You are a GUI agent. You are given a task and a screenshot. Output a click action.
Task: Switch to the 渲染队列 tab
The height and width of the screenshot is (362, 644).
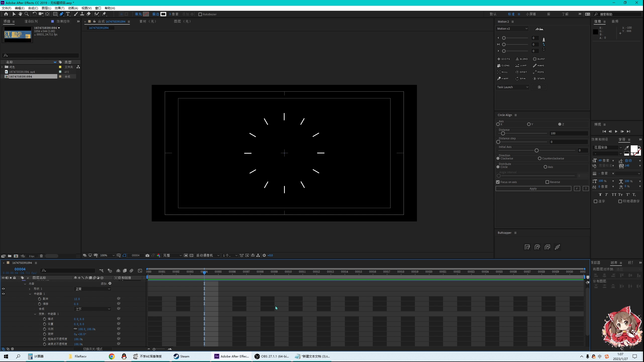[31, 21]
